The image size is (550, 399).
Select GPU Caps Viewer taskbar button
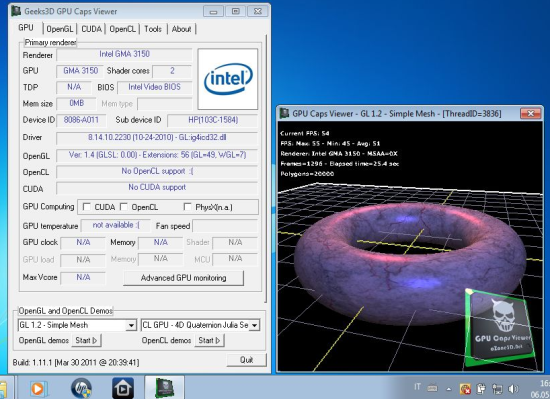tap(164, 387)
